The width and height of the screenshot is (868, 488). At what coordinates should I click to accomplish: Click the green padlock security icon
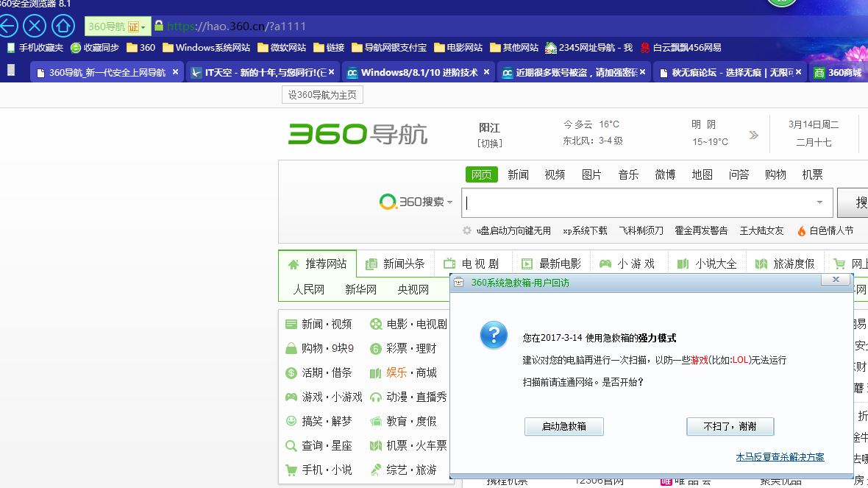[x=159, y=26]
